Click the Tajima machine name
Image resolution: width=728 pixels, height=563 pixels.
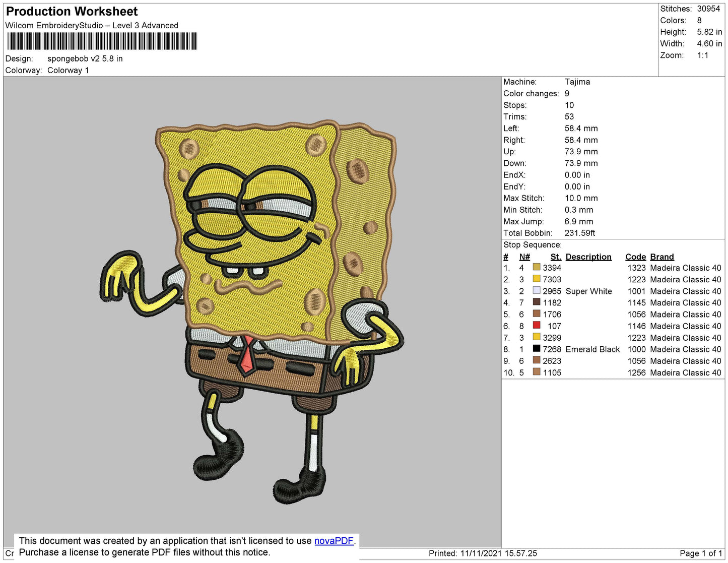[x=577, y=82]
